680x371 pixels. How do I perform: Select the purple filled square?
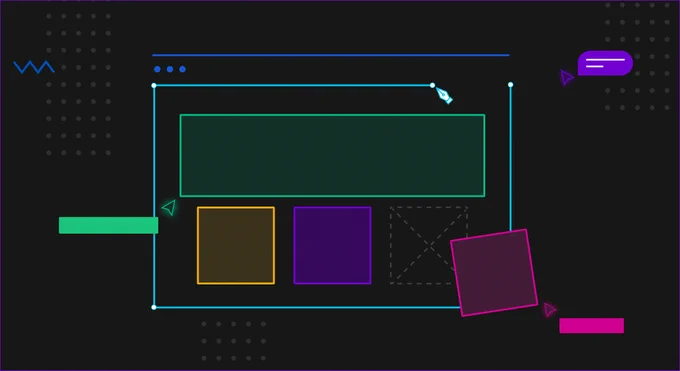[x=333, y=246]
